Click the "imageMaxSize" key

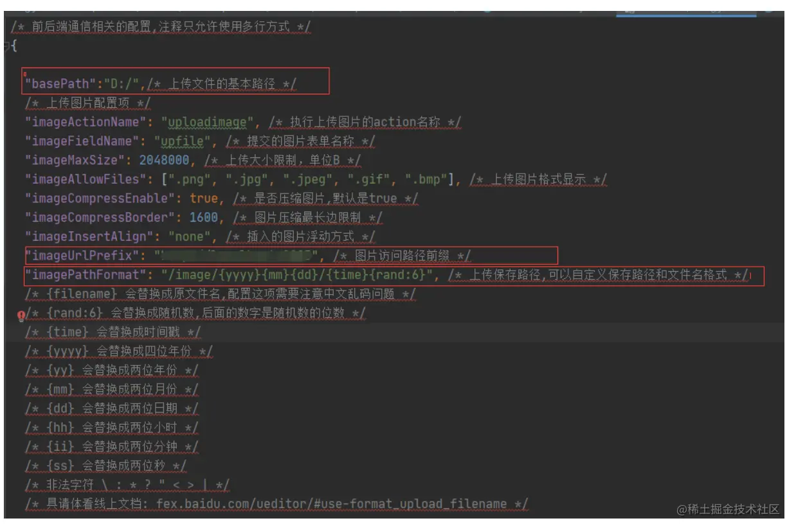[75, 160]
